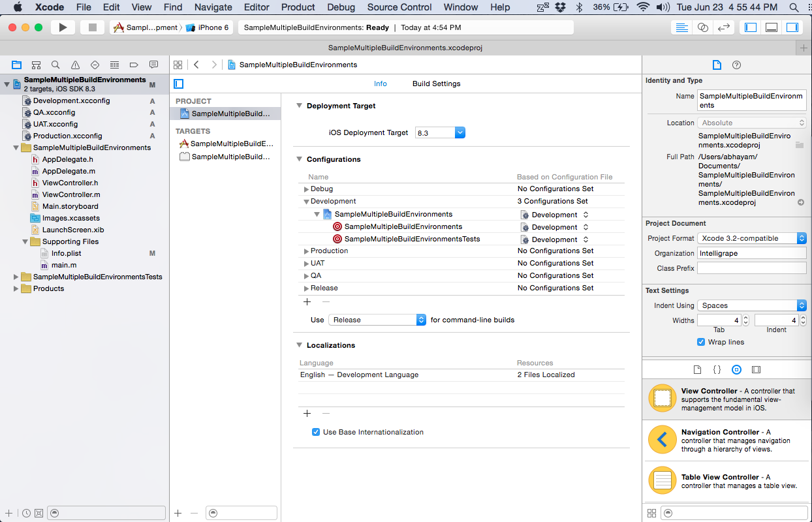Click the Organization text field

752,253
